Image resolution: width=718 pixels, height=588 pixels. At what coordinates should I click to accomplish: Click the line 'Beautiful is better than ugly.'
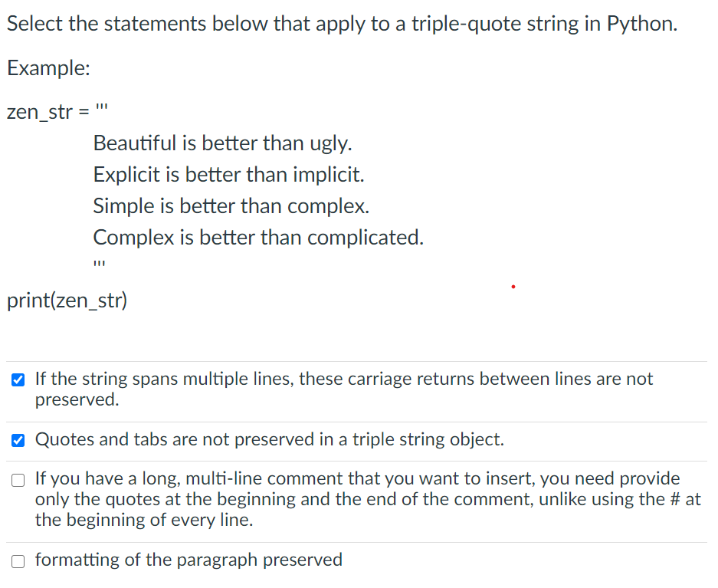[x=222, y=143]
